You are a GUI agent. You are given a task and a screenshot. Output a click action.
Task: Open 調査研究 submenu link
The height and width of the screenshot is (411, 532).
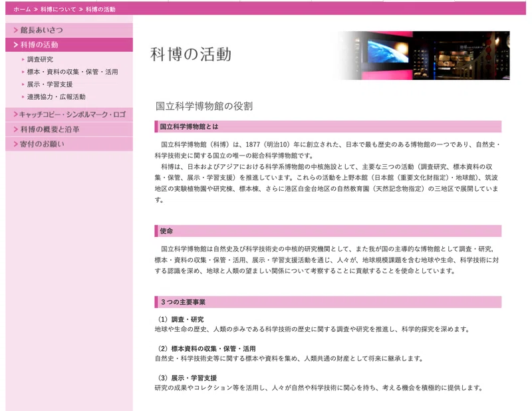tap(40, 59)
